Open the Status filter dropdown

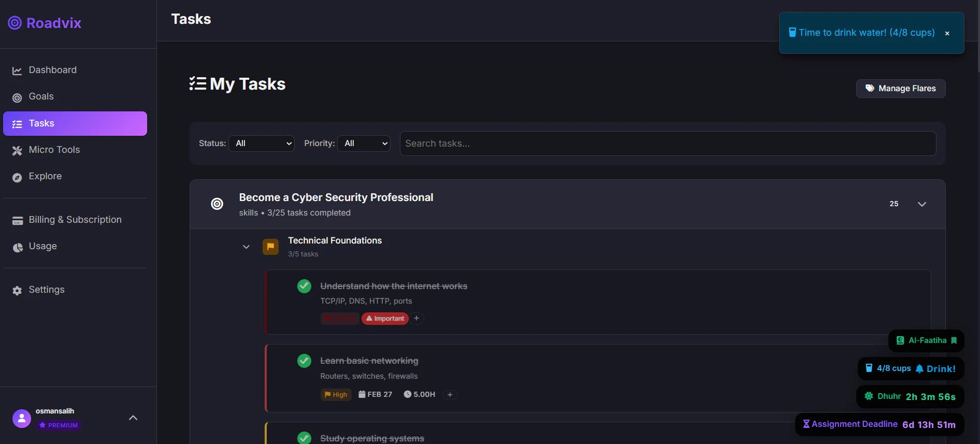pos(262,144)
